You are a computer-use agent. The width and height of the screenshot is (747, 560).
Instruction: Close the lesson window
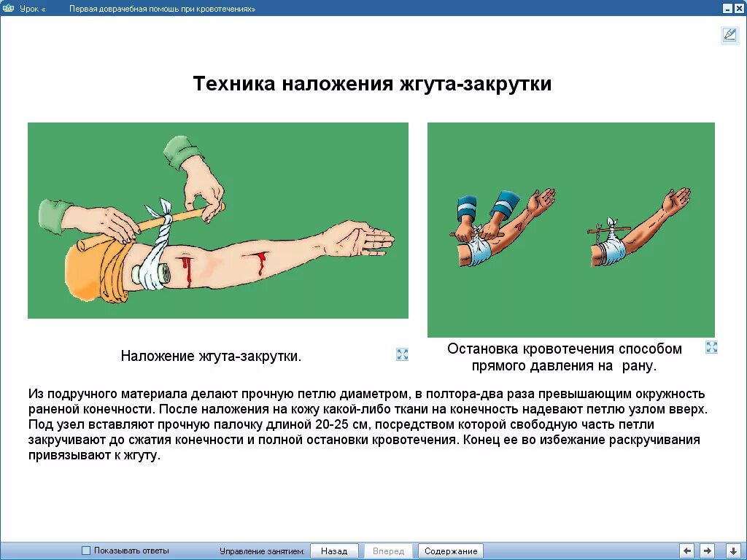click(738, 8)
